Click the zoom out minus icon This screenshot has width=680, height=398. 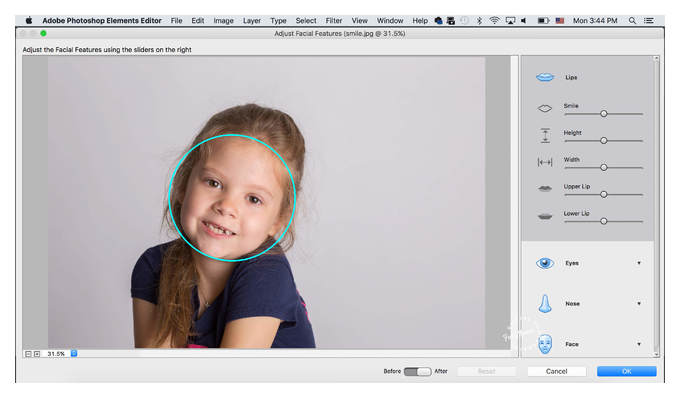point(28,354)
